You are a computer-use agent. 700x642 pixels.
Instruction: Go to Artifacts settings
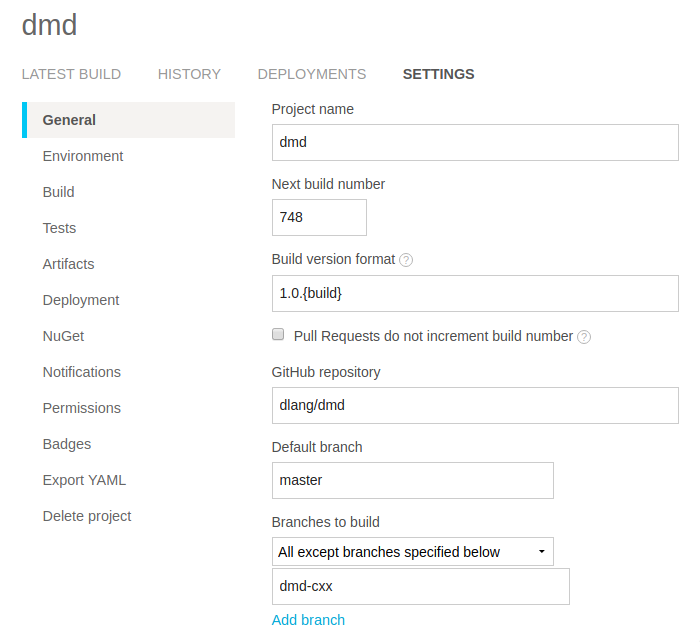pyautogui.click(x=69, y=264)
